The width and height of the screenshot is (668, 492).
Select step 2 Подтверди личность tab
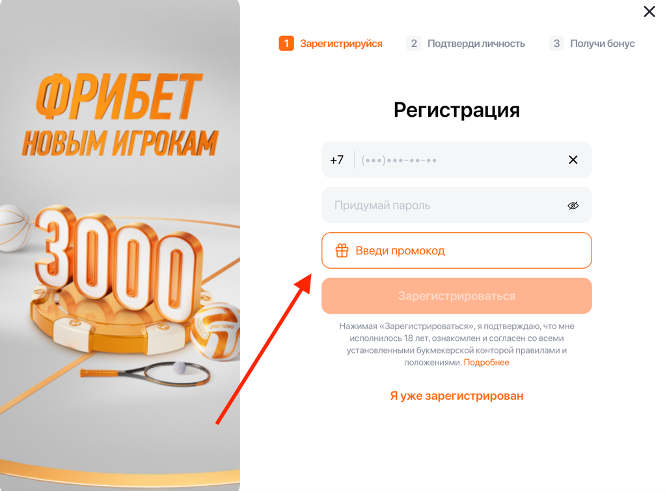click(x=466, y=43)
